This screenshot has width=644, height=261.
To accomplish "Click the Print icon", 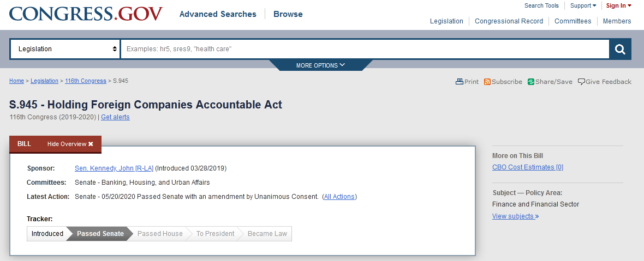I will 460,82.
